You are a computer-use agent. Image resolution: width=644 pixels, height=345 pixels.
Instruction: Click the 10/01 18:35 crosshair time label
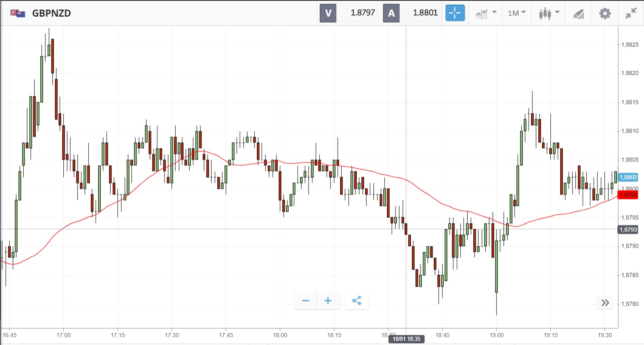(x=406, y=339)
